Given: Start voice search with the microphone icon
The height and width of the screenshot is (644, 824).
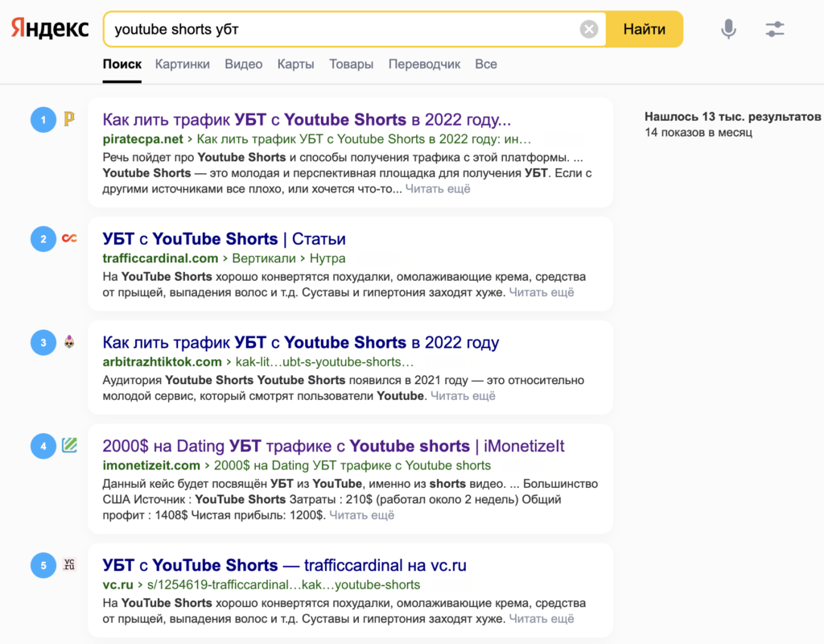Looking at the screenshot, I should [x=728, y=29].
